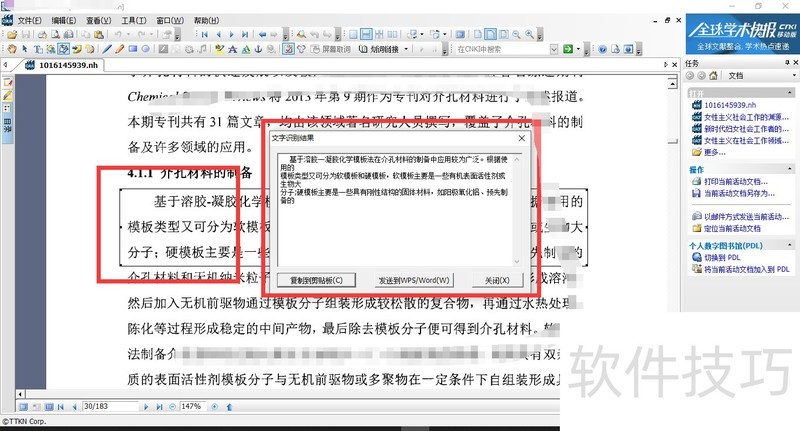This screenshot has width=800, height=431.
Task: Open 1016145939.nh in the task pane list
Action: coord(730,105)
